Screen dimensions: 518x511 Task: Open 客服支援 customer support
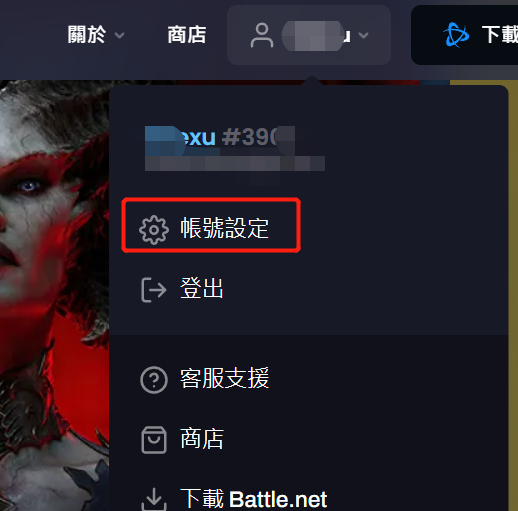point(224,378)
